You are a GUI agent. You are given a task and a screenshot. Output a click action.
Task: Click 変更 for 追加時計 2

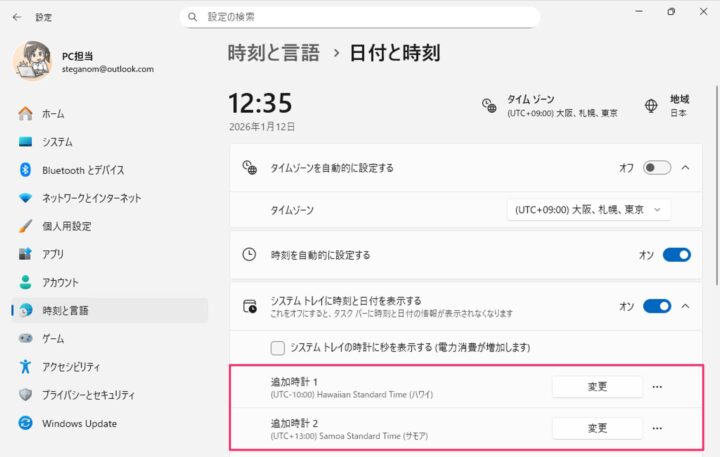tap(597, 428)
